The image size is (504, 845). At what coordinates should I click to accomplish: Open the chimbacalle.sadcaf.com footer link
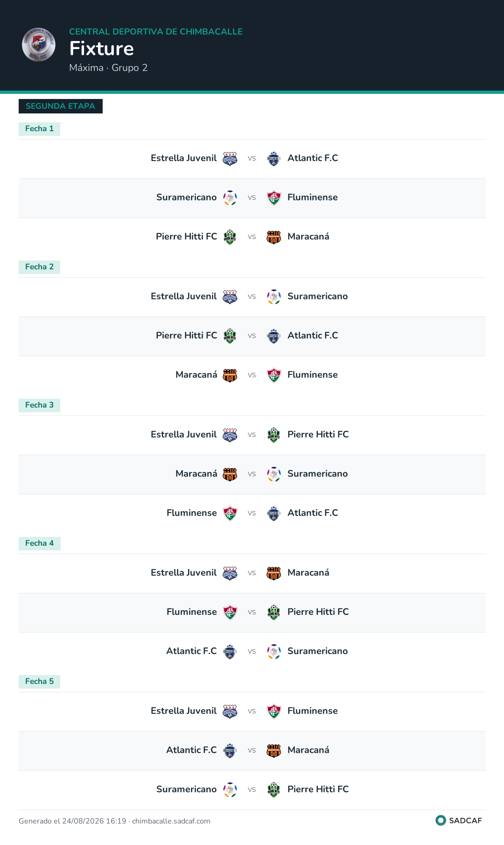(171, 821)
